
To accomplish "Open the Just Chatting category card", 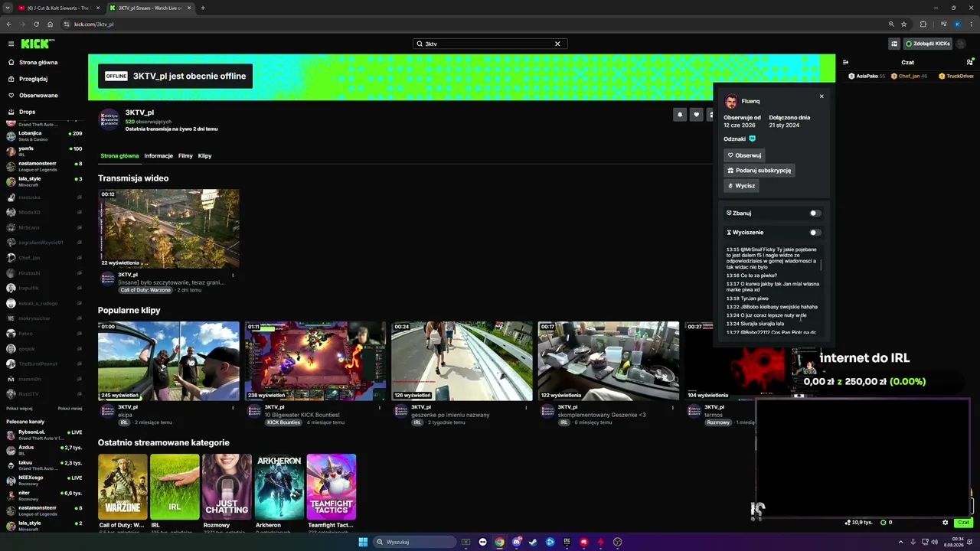I will (x=227, y=487).
